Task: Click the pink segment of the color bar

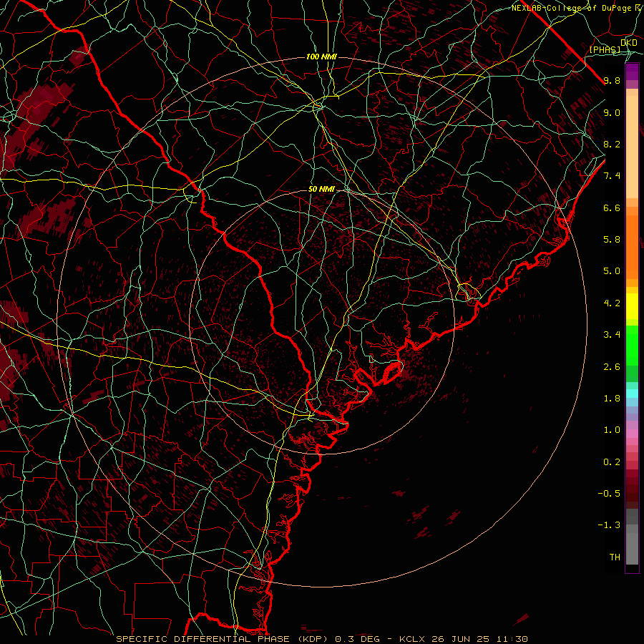Action: (632, 434)
